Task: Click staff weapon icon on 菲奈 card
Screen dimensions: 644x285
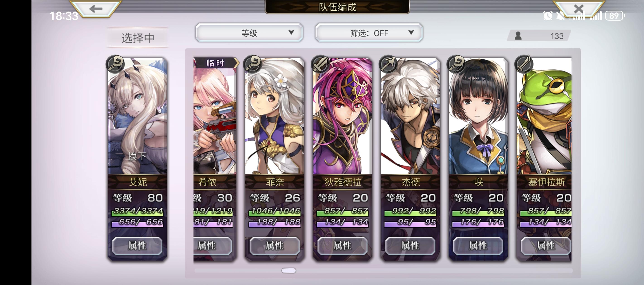Action: 252,64
